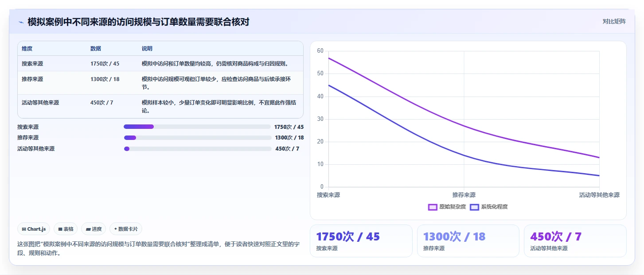Click the 1300次 / 18 table cell

pyautogui.click(x=105, y=79)
